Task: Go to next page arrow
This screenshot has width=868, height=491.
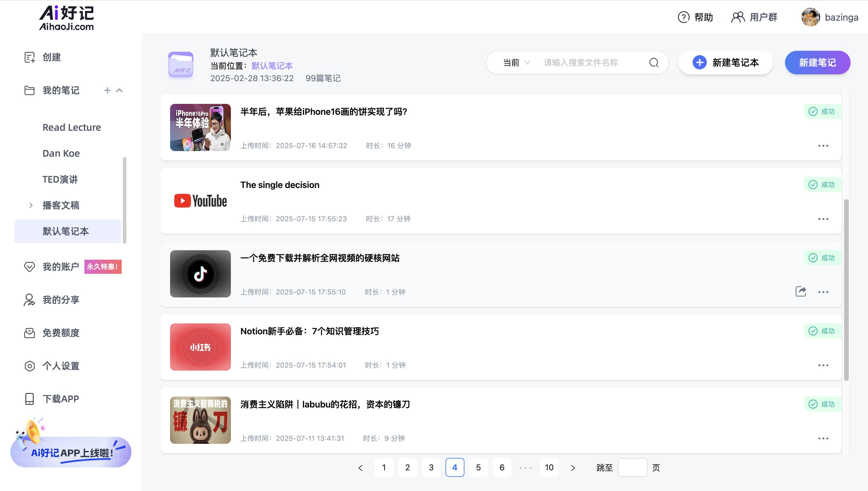Action: [573, 468]
